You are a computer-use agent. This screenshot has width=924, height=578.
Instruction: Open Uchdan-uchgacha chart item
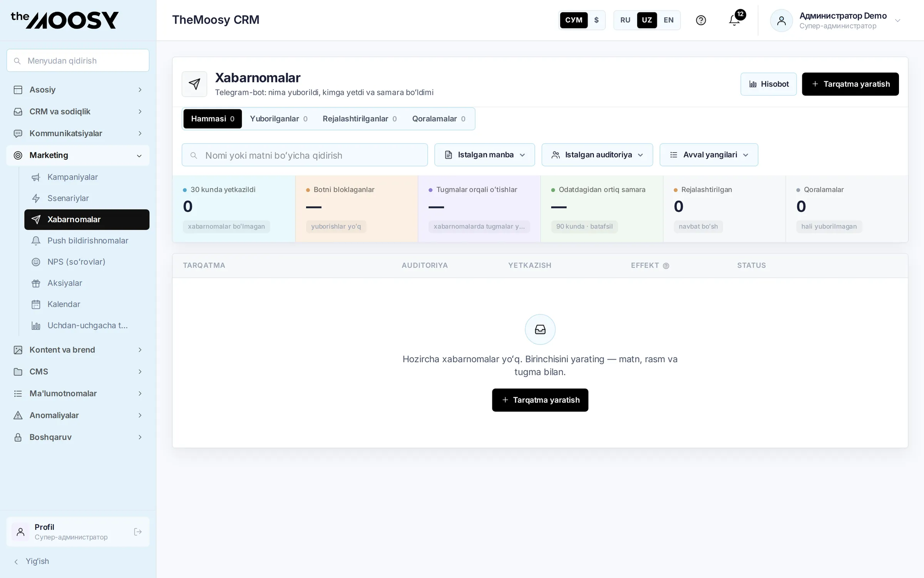pos(87,325)
